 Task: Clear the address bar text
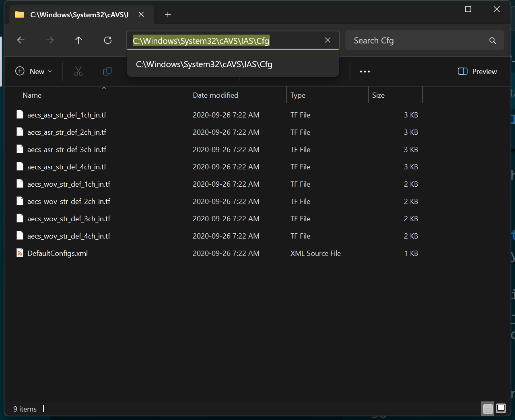(328, 40)
